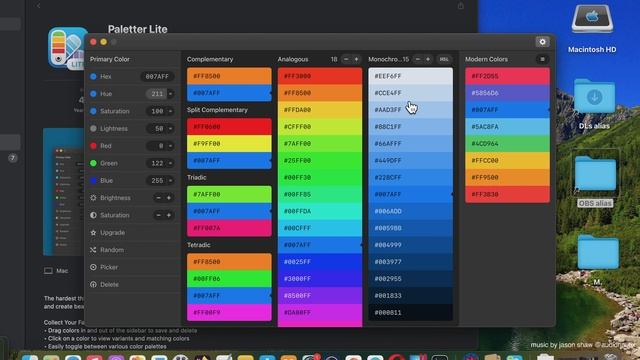Click the share icon in App Store window
Viewport: 640px width, 360px height.
point(460,6)
